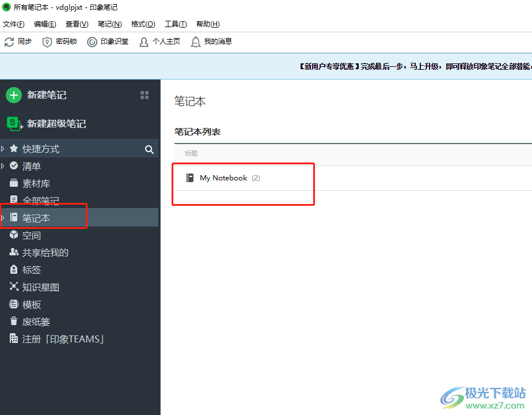Open the 文件(F) menu
Screen dimensions: 532x415
14,24
